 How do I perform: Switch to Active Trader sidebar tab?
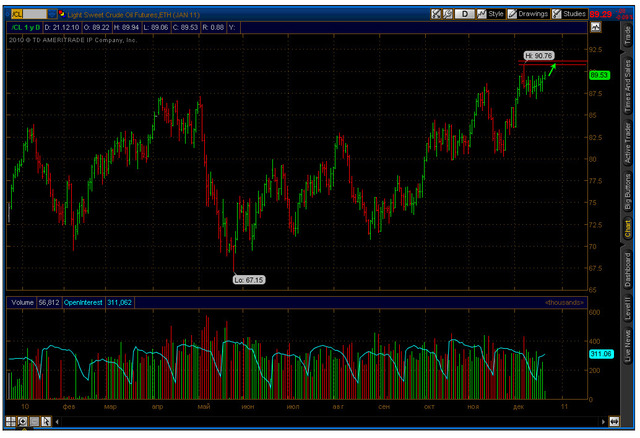(628, 140)
